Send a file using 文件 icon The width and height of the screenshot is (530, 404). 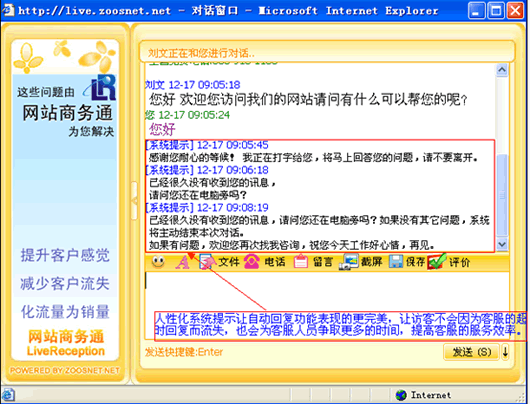click(x=219, y=262)
